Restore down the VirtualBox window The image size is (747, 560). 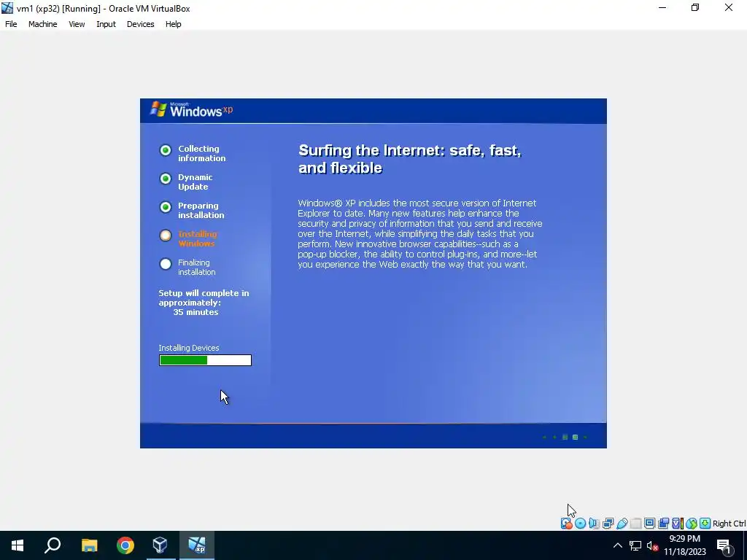click(x=695, y=7)
